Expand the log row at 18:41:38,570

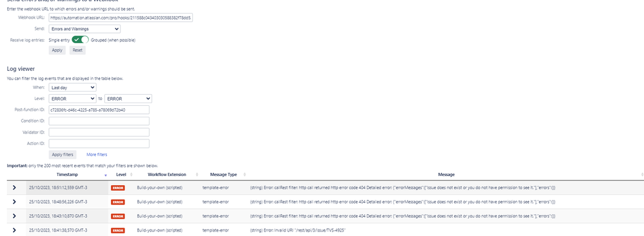click(x=14, y=230)
